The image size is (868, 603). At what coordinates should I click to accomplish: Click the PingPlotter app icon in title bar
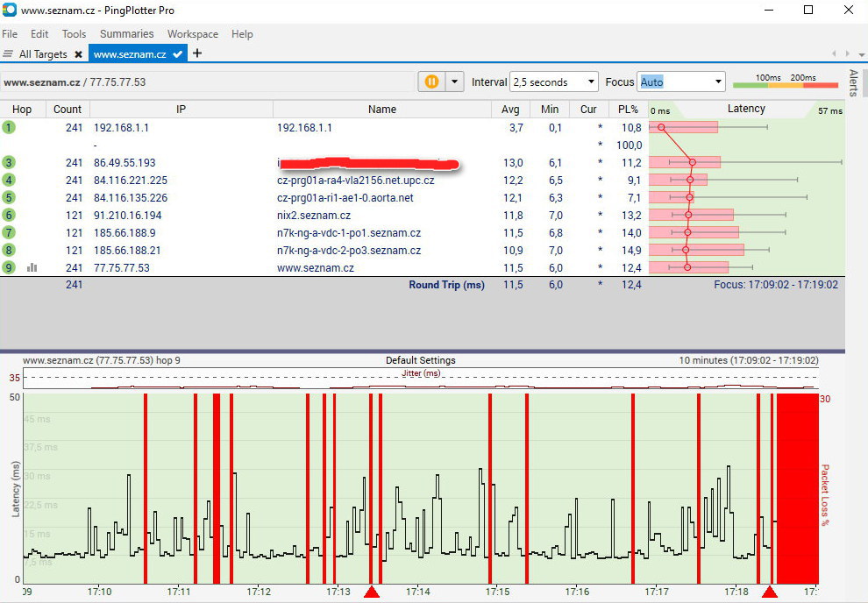click(x=9, y=10)
